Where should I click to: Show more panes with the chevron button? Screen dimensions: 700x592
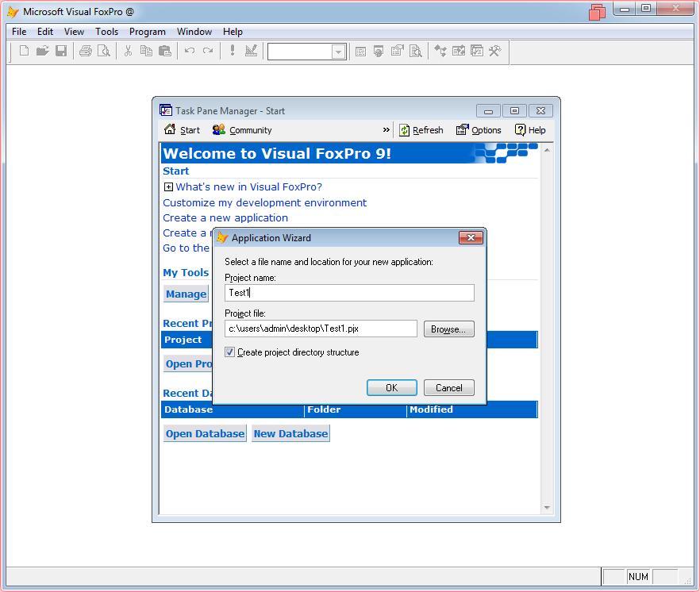[x=387, y=130]
